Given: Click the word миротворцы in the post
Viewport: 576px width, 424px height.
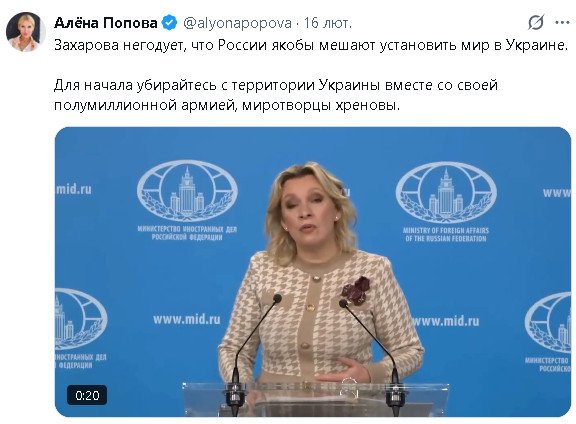Looking at the screenshot, I should coord(287,105).
